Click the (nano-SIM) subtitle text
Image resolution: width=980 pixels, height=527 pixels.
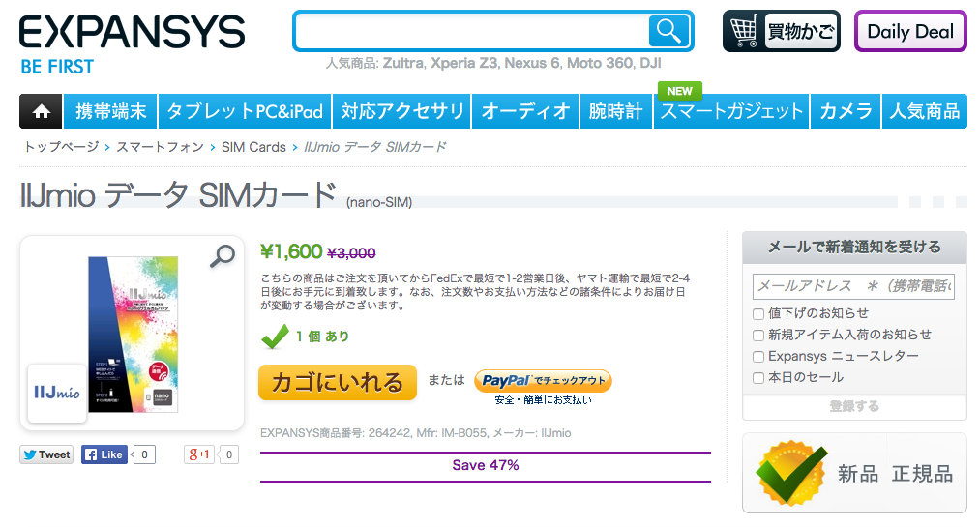(x=379, y=202)
